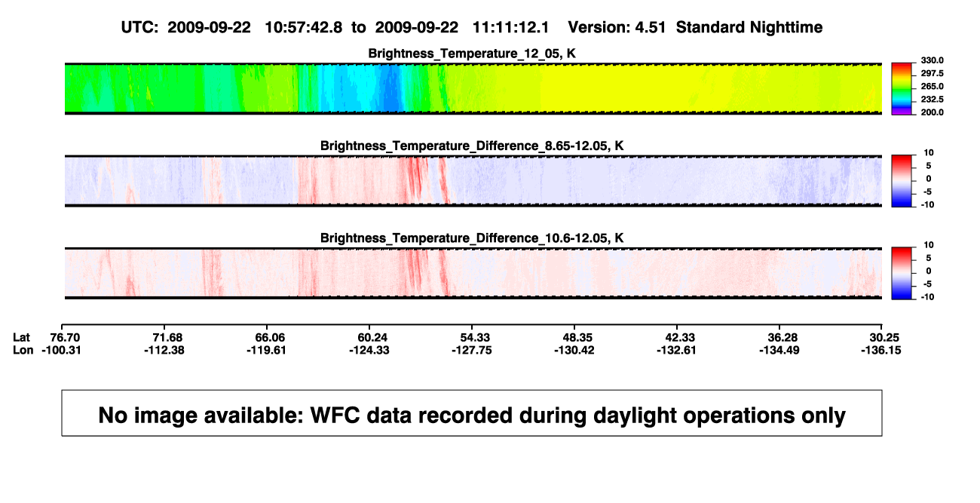980x503 pixels.
Task: Click the Lat axis label
Action: click(23, 337)
